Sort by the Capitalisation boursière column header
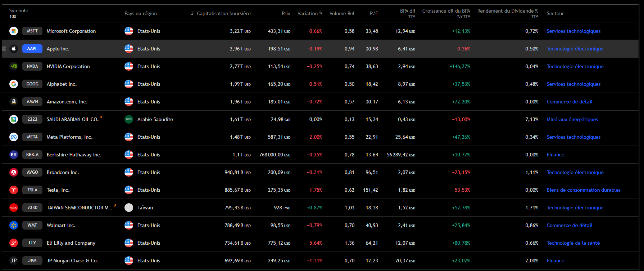 click(223, 13)
